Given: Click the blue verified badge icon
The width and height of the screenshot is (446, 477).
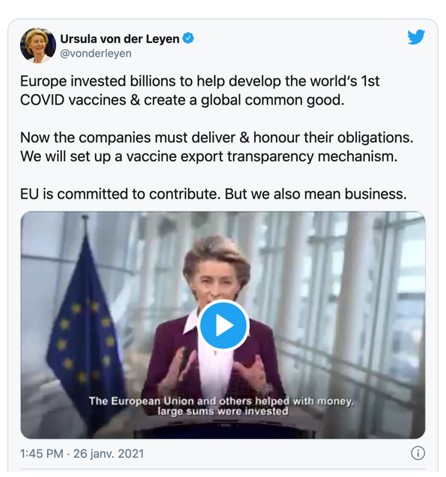Looking at the screenshot, I should pyautogui.click(x=188, y=38).
